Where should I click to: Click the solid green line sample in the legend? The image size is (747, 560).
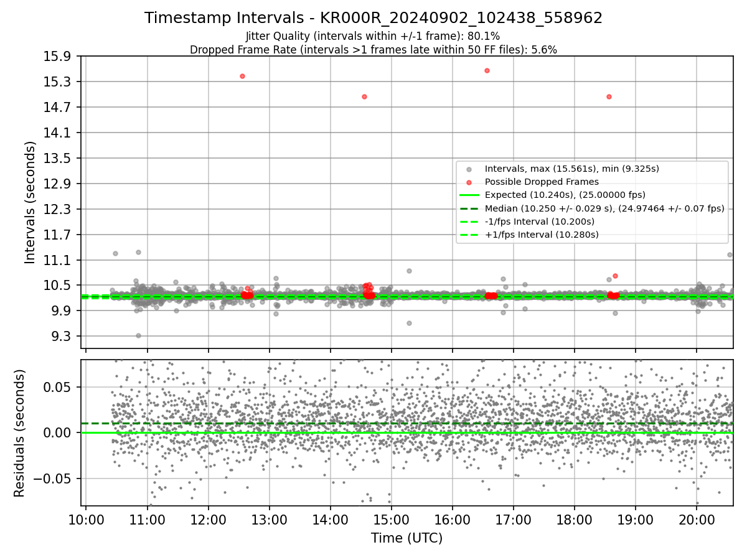(x=469, y=195)
